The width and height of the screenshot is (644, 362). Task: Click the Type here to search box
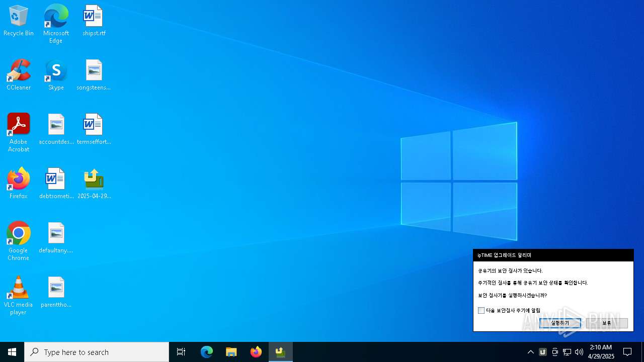pos(97,352)
